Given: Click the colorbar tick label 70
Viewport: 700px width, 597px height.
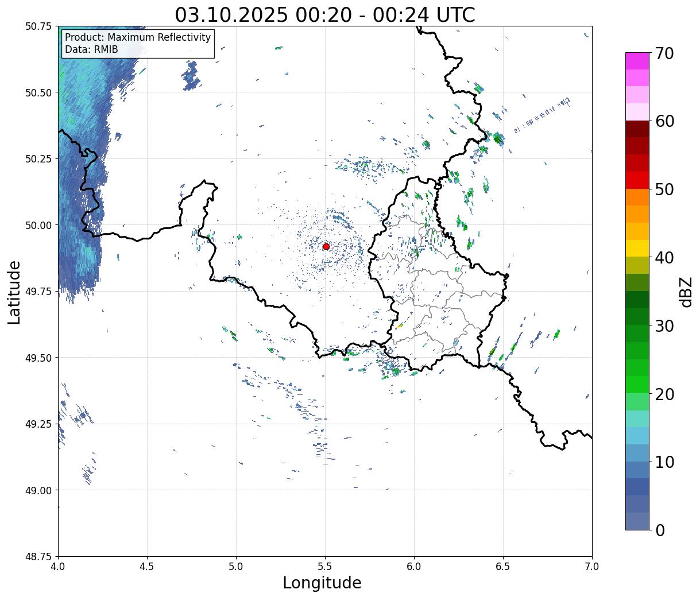Looking at the screenshot, I should click(664, 53).
